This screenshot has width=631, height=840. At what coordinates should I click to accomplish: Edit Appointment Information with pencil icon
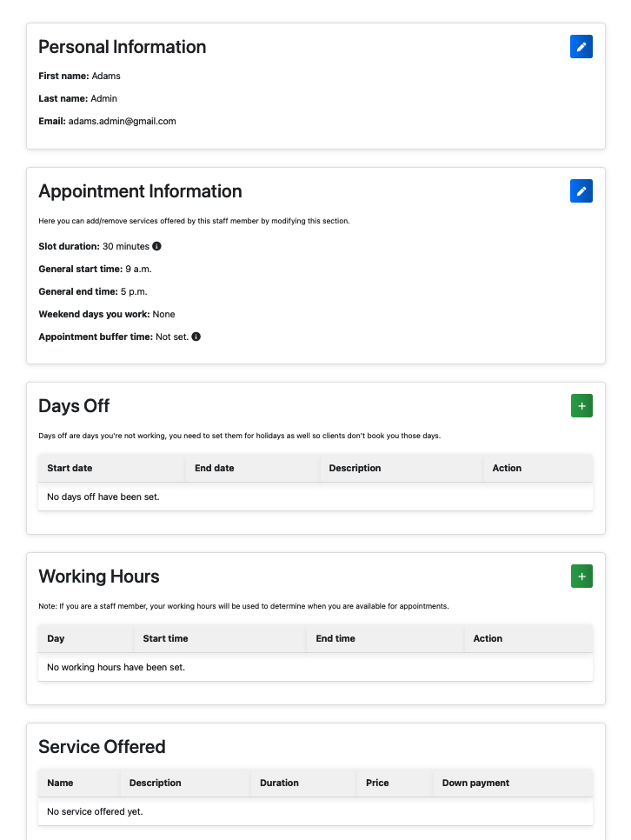point(581,191)
